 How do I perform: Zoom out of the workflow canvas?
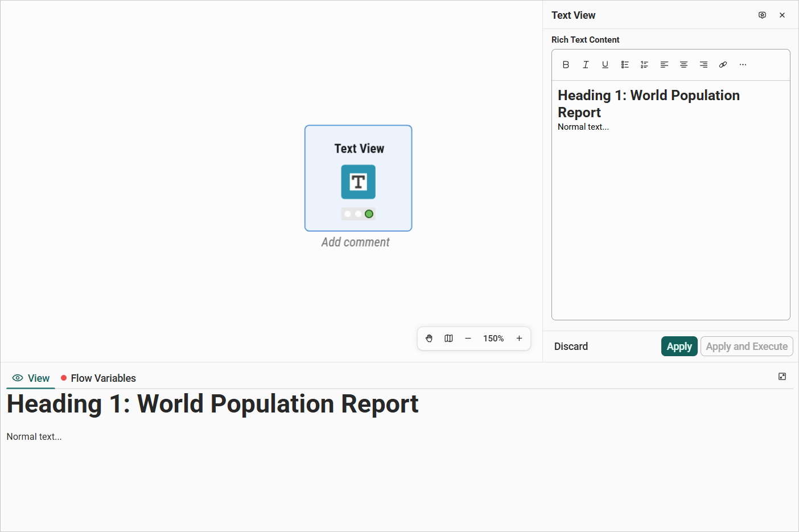[468, 339]
